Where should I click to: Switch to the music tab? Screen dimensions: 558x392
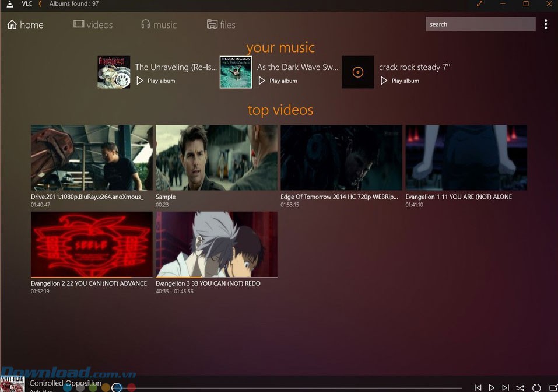click(x=159, y=24)
